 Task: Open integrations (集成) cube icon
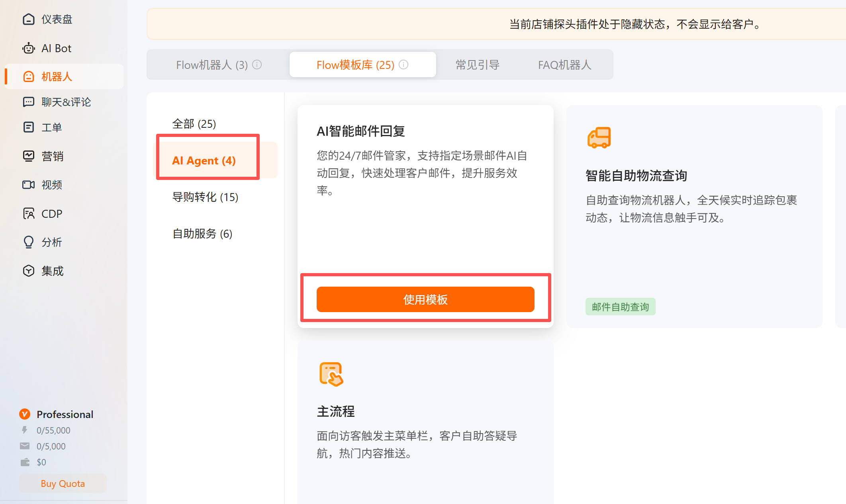28,271
